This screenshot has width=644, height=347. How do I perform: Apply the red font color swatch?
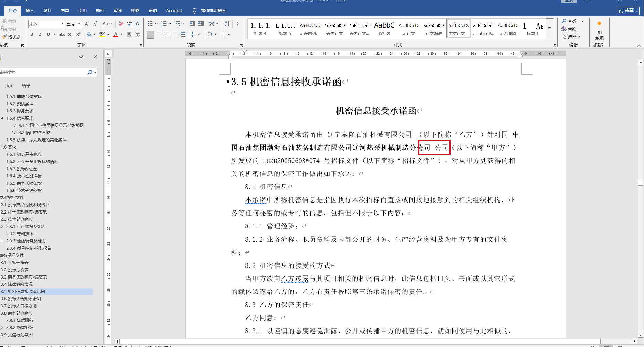coord(116,34)
